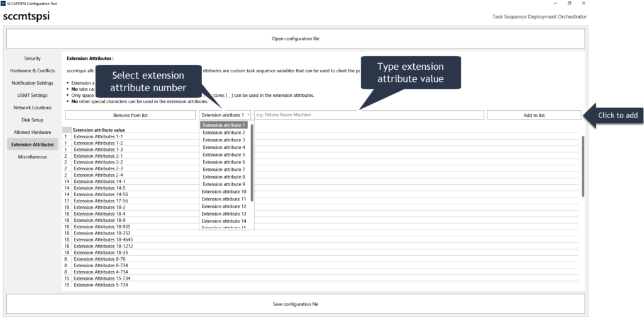This screenshot has height=320, width=644.
Task: Click the Add to list button
Action: pos(533,115)
